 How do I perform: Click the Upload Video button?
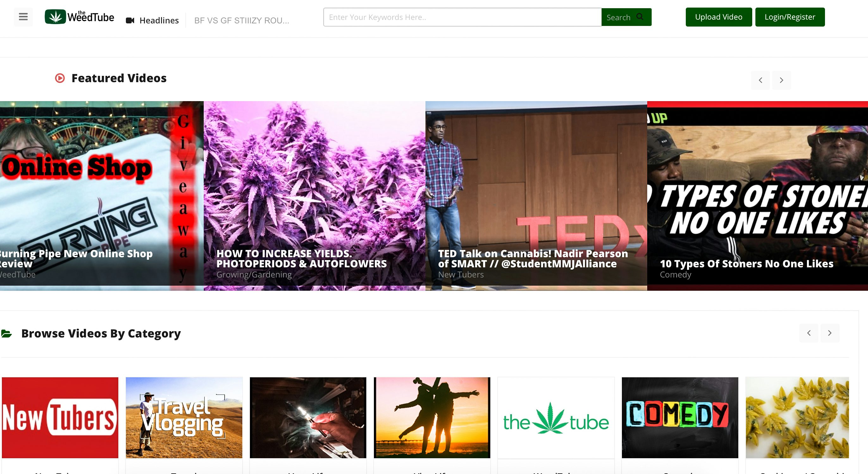[x=718, y=17]
